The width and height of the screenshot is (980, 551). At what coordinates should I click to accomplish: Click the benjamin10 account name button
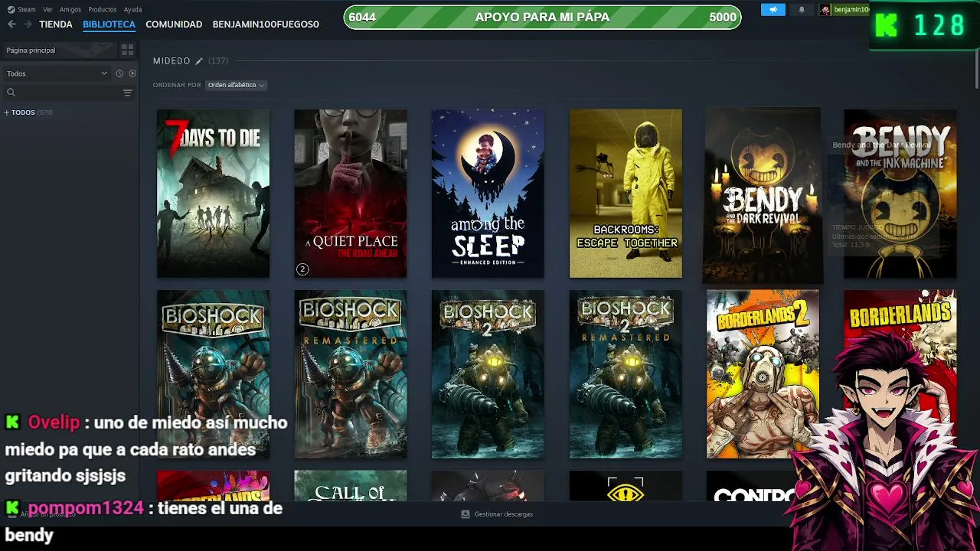(851, 9)
